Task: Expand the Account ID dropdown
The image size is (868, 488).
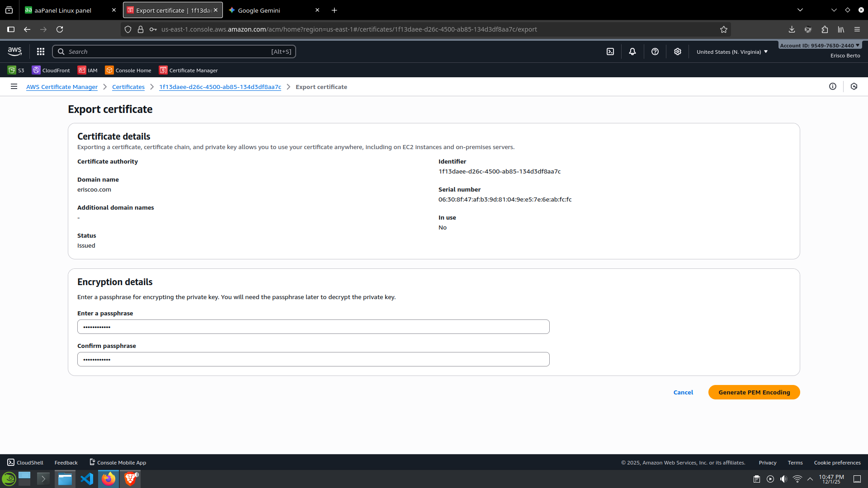Action: tap(820, 45)
